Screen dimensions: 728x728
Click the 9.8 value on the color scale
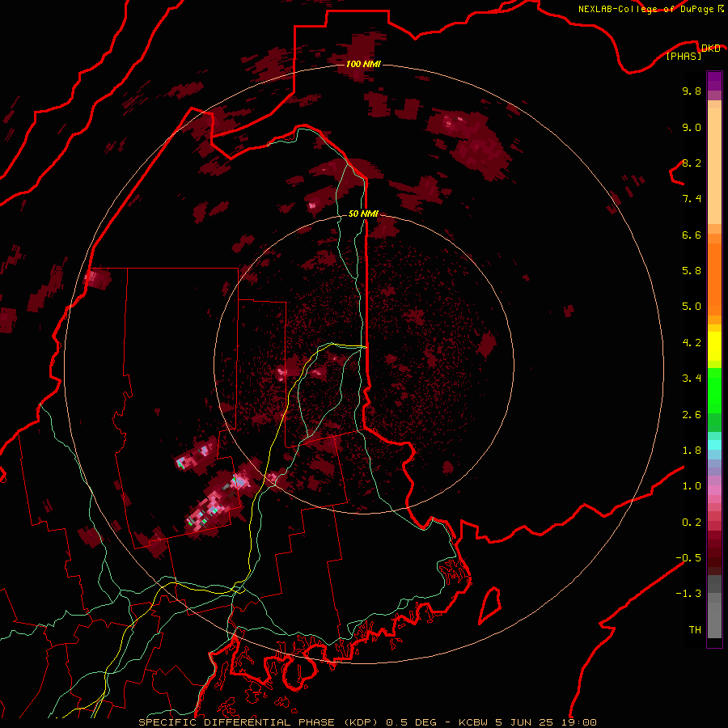tap(692, 91)
